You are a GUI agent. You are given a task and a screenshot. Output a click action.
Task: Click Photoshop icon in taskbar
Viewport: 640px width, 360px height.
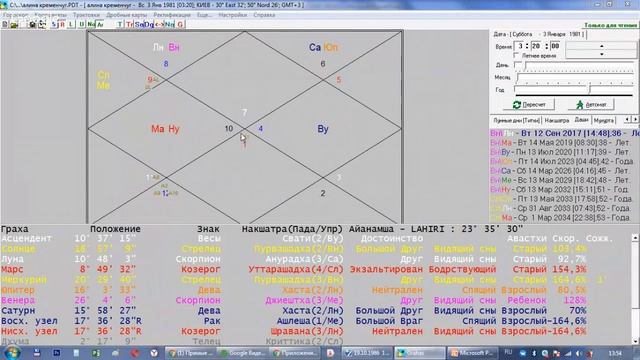click(57, 353)
